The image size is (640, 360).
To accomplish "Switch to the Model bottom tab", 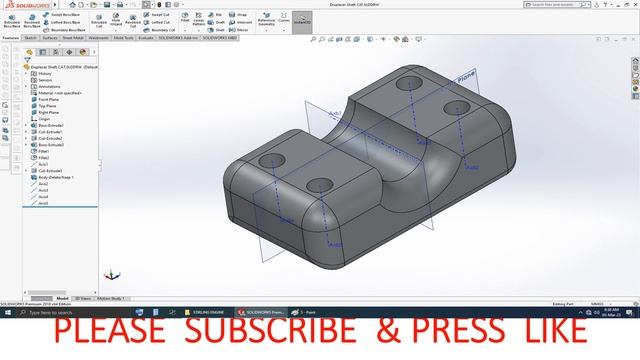I will [62, 299].
